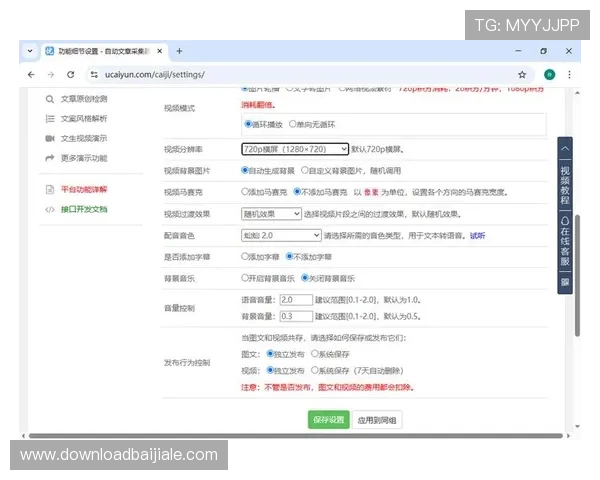Maximize the browser window
Image resolution: width=600 pixels, height=480 pixels.
[543, 51]
